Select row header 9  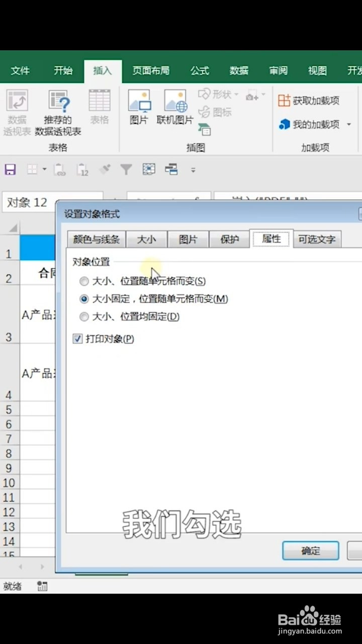(x=9, y=468)
